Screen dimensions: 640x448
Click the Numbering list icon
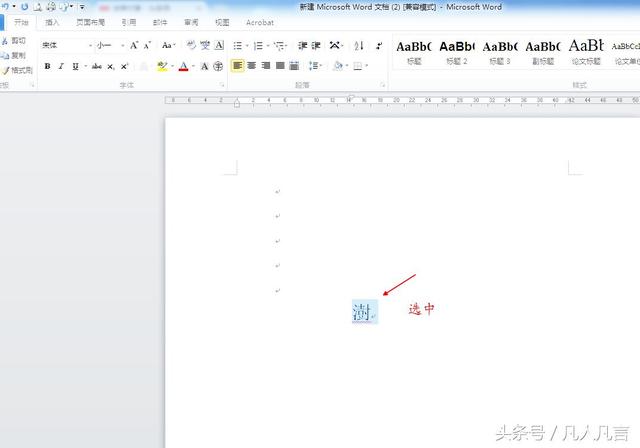pos(258,46)
